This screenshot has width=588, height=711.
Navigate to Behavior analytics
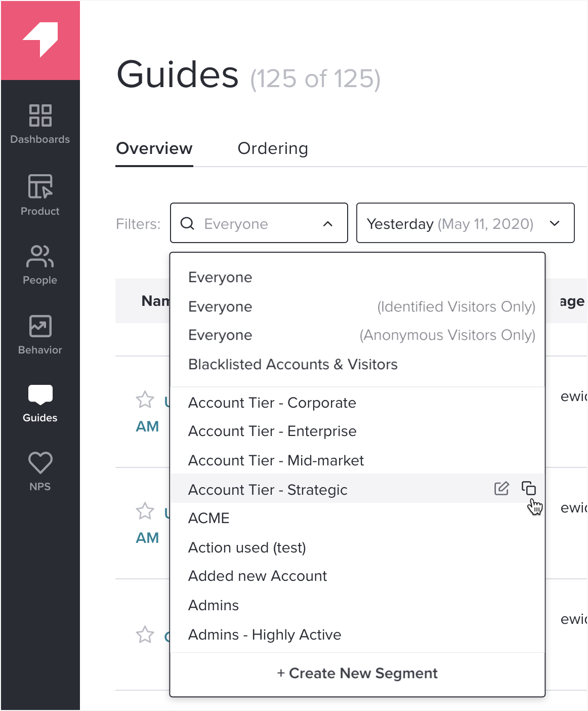40,334
